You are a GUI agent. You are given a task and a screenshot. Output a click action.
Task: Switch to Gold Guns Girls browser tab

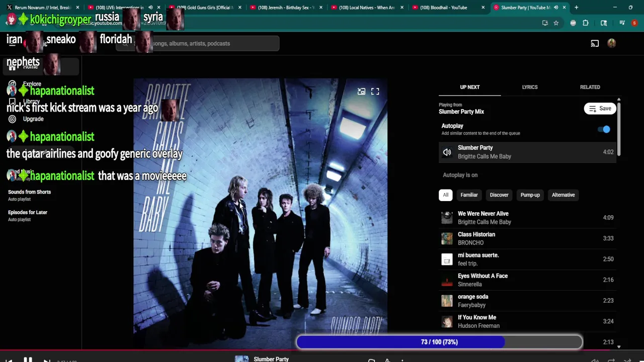click(x=204, y=8)
